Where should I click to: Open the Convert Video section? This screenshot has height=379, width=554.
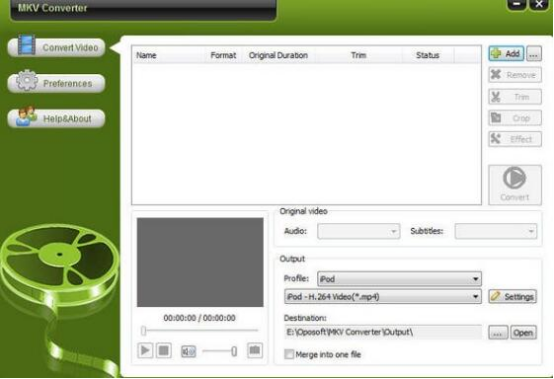(57, 47)
